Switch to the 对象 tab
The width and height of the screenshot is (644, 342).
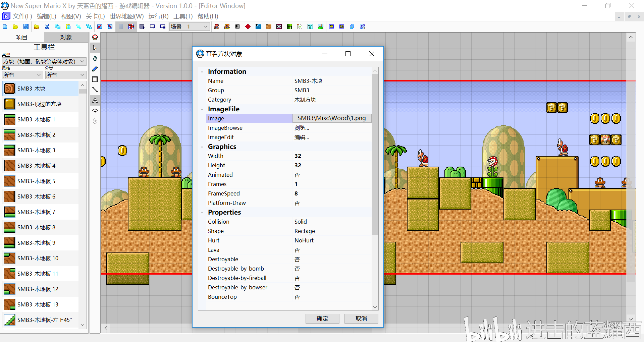pyautogui.click(x=66, y=37)
